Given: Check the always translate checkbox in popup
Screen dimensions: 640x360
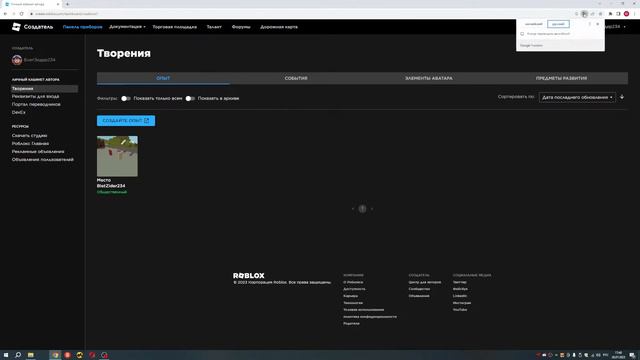Looking at the screenshot, I should (x=522, y=34).
